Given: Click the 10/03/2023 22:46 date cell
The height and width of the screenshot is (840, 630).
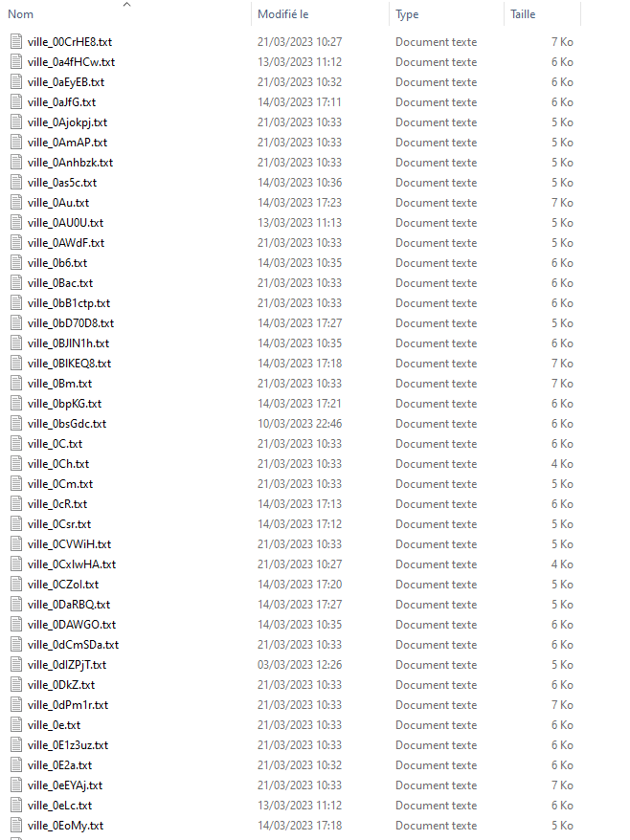Looking at the screenshot, I should pos(300,424).
